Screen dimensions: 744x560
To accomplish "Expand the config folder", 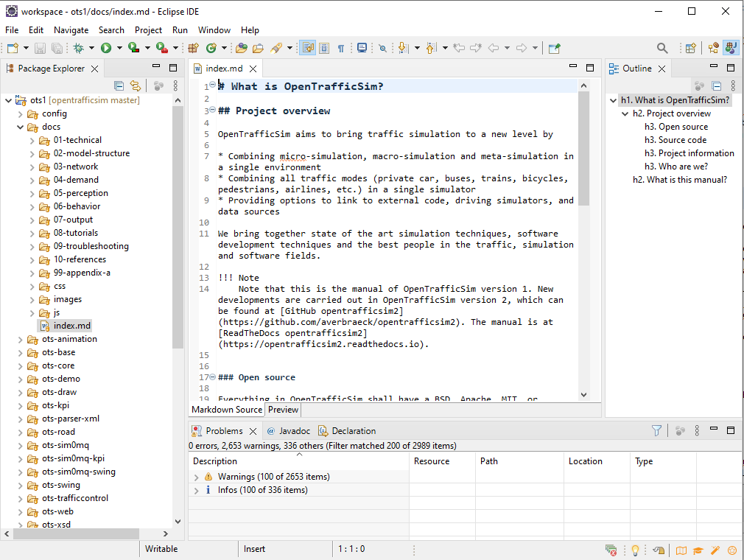I will (21, 114).
